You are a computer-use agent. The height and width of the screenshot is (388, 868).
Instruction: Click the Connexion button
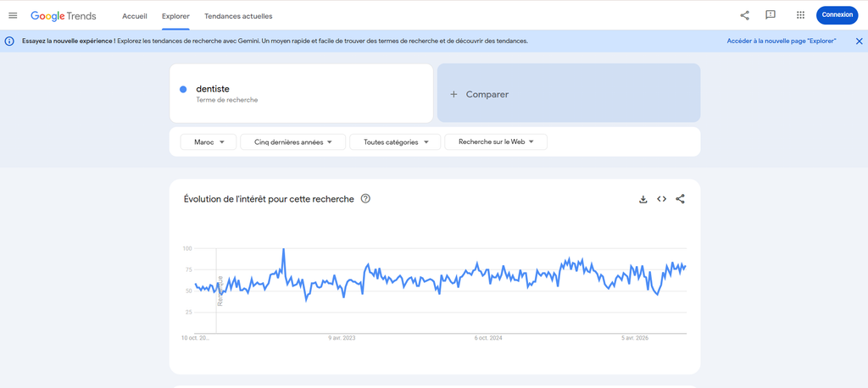[837, 15]
